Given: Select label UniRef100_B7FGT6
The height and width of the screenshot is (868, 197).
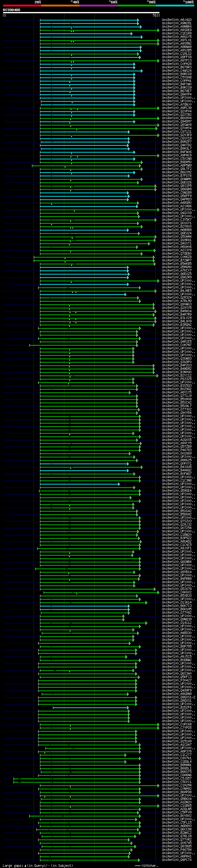Looking at the screenshot, I should (x=177, y=176).
